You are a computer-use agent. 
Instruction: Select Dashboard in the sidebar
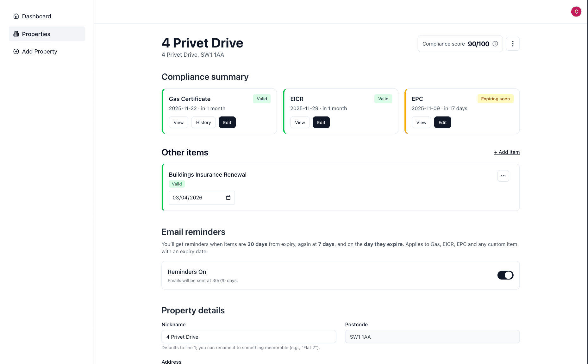point(36,16)
